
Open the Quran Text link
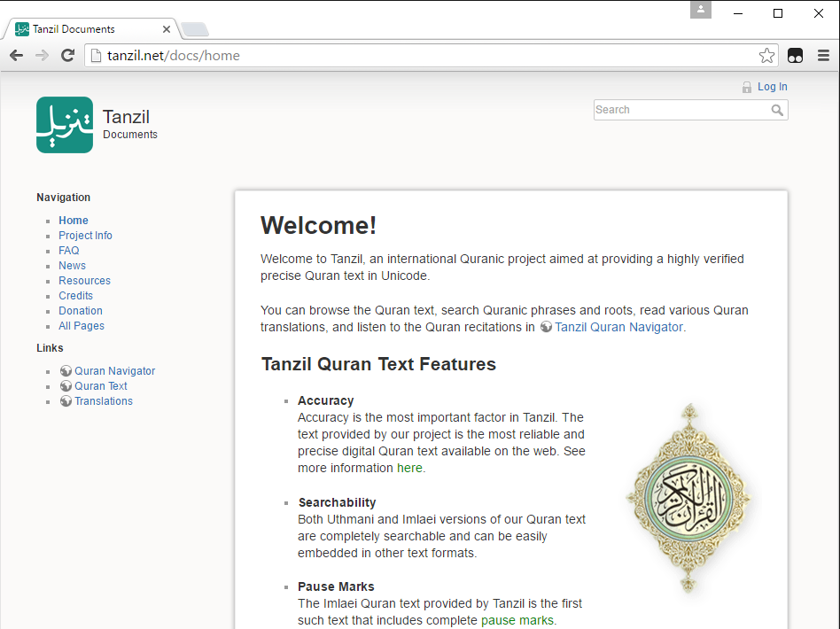(101, 385)
